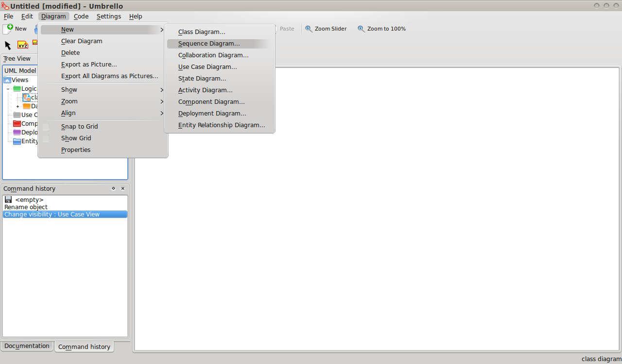Click the New document toolbar icon
This screenshot has width=622, height=364.
point(8,29)
